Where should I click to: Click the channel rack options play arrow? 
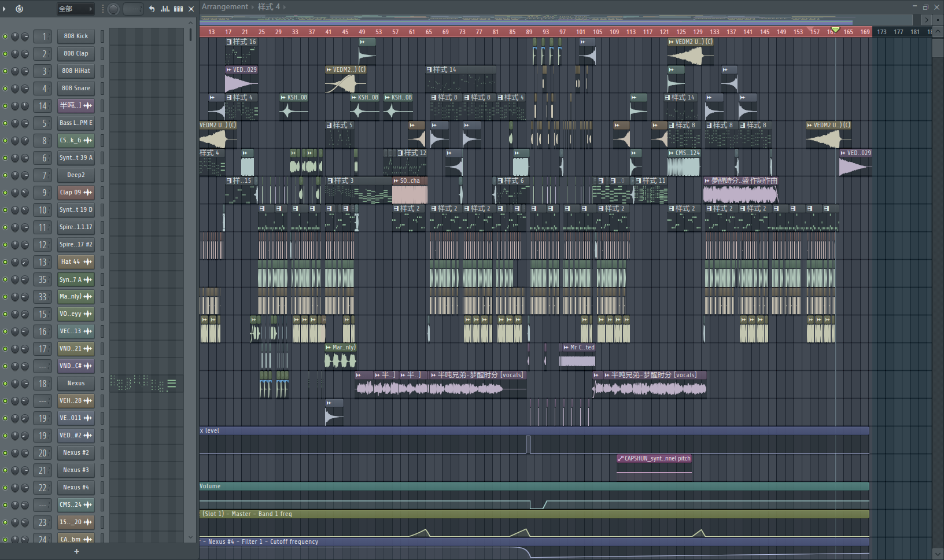[x=5, y=9]
